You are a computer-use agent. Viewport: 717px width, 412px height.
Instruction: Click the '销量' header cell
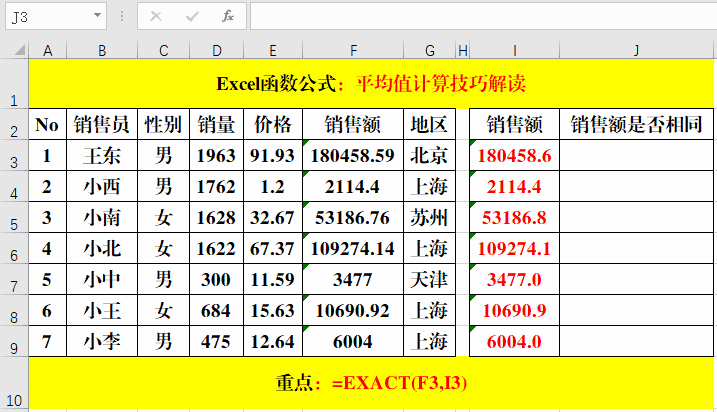pyautogui.click(x=217, y=124)
